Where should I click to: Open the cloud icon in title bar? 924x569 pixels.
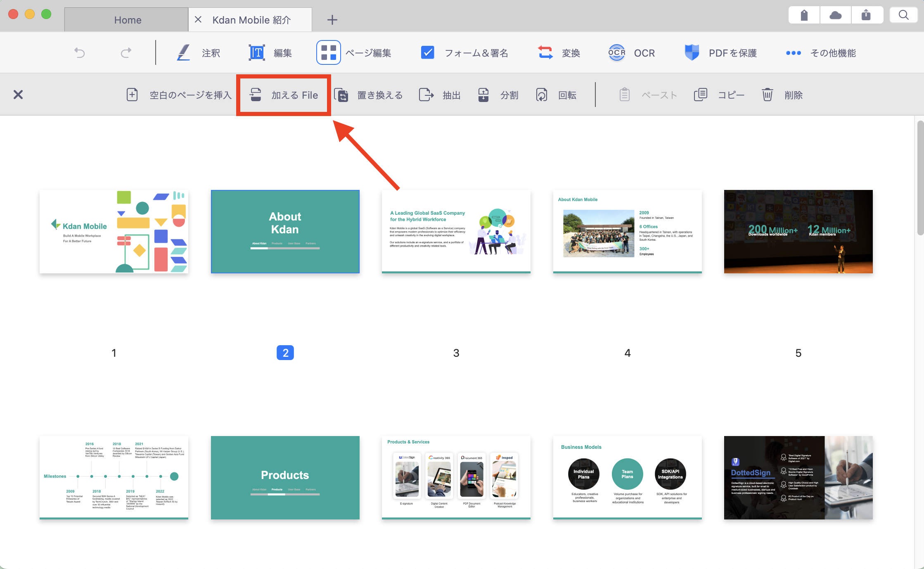click(x=836, y=15)
